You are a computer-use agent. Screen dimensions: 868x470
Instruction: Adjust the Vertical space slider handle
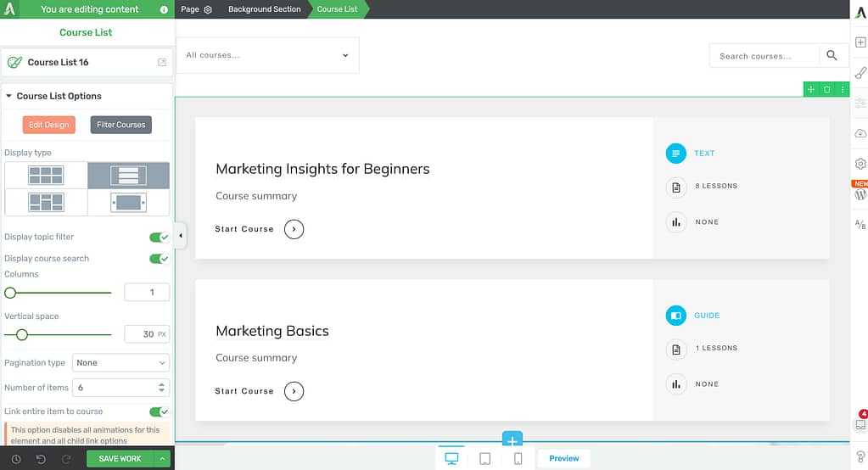21,335
